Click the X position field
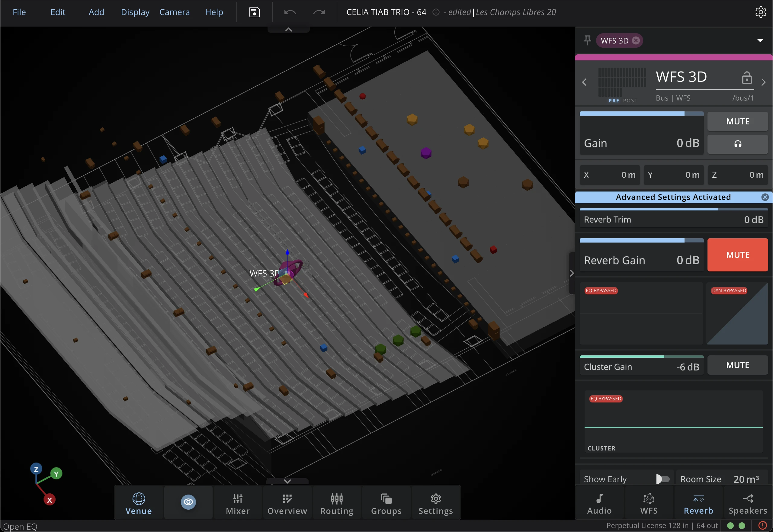 [x=610, y=175]
